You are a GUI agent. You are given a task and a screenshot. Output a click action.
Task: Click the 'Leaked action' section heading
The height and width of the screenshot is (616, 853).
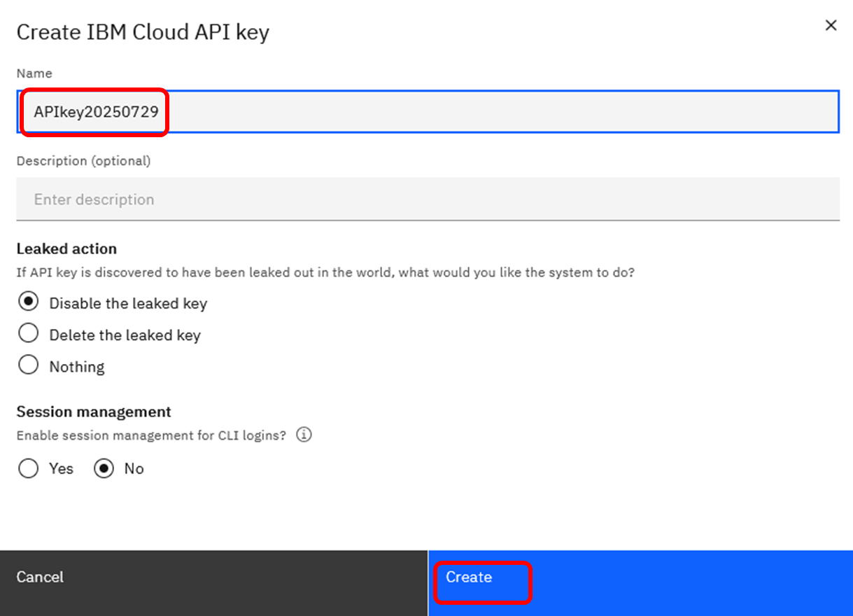[x=66, y=248]
